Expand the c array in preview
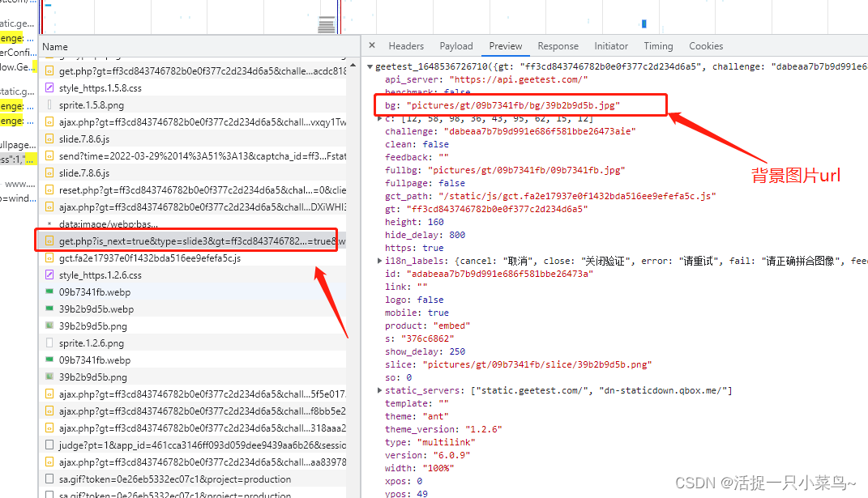Screen dimensions: 868x498 pos(381,118)
